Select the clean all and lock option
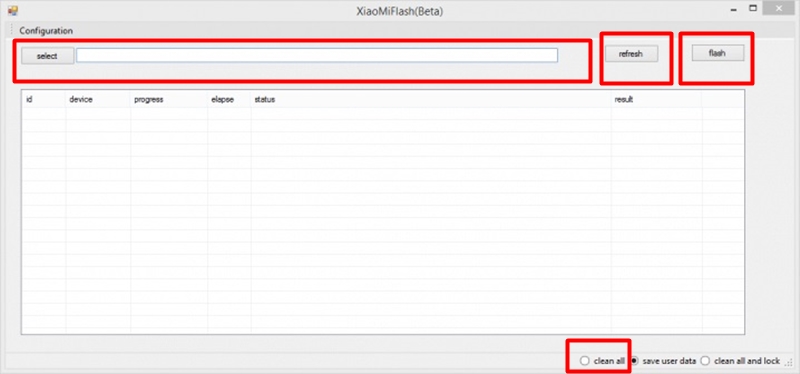Screen dimensions: 800x374 coord(740,361)
